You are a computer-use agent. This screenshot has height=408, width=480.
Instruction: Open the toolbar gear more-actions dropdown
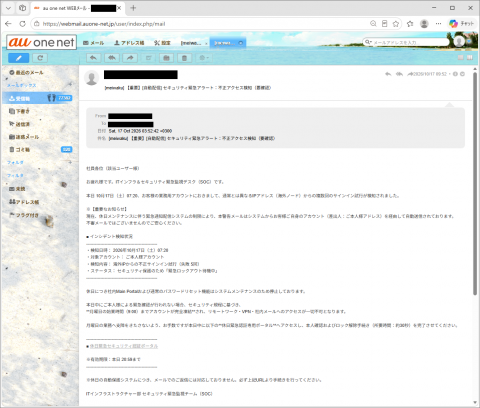[x=204, y=58]
